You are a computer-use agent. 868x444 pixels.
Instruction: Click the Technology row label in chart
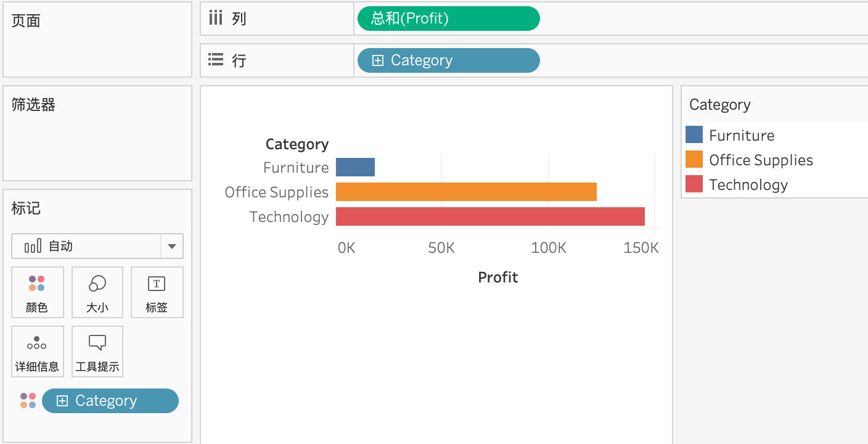point(289,217)
